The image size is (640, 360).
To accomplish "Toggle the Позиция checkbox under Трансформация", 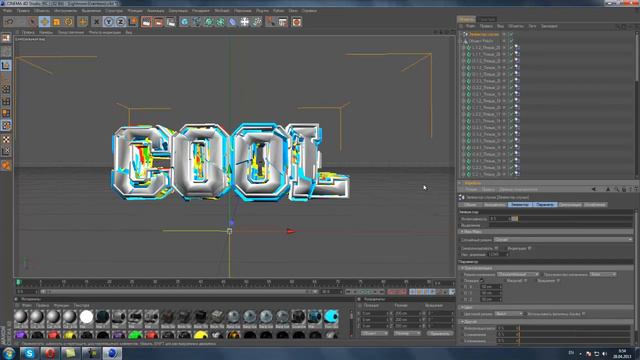I will coord(482,281).
